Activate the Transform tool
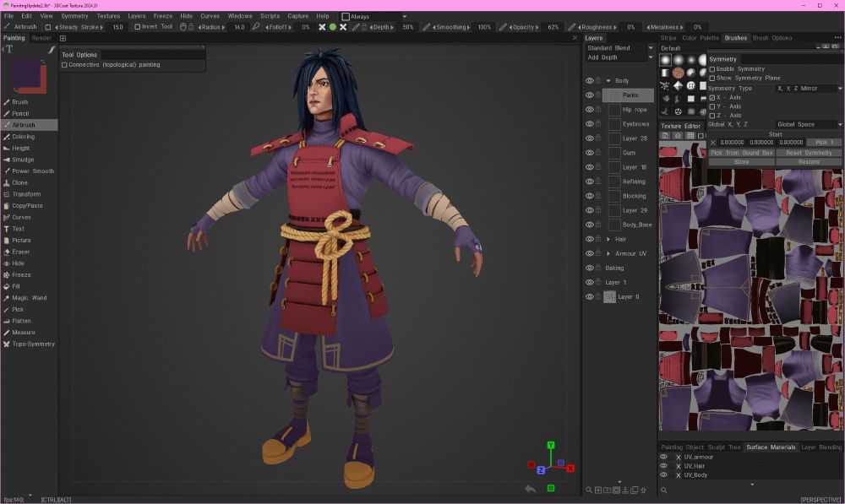The height and width of the screenshot is (504, 845). [26, 194]
